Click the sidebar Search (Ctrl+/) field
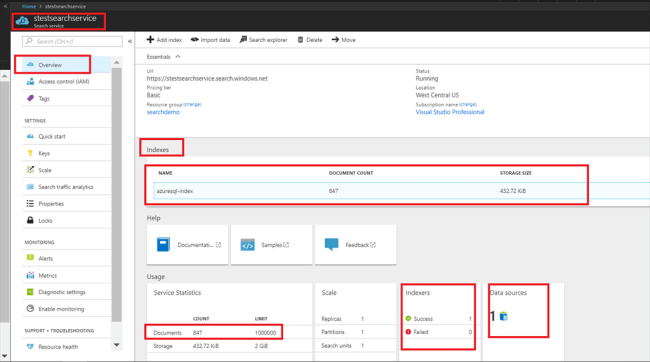The image size is (650, 362). click(73, 41)
